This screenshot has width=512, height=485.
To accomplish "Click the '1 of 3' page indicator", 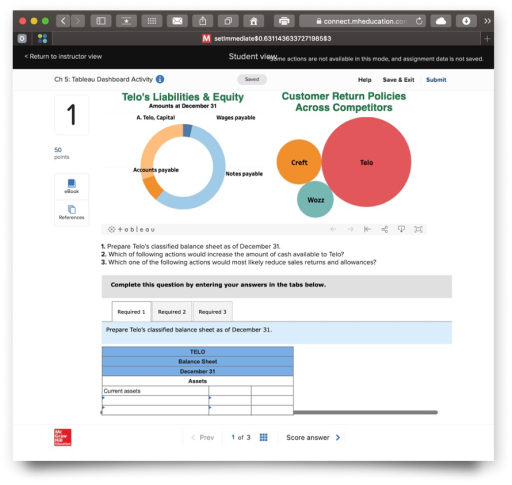I will [241, 437].
